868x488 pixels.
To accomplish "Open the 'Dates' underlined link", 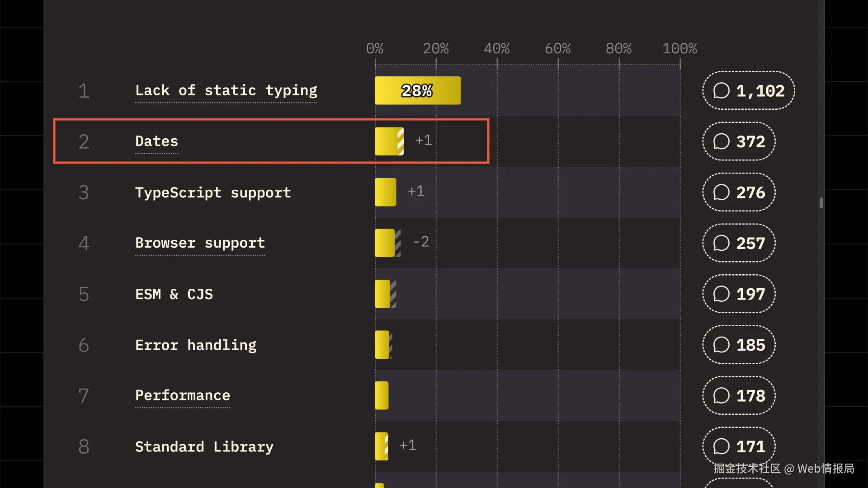I will pyautogui.click(x=156, y=141).
